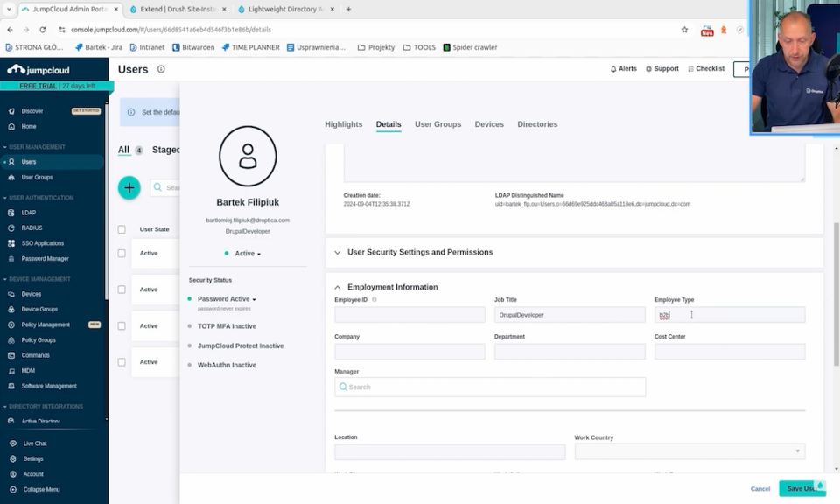The image size is (840, 504).
Task: Switch to Highlights tab
Action: (x=343, y=124)
